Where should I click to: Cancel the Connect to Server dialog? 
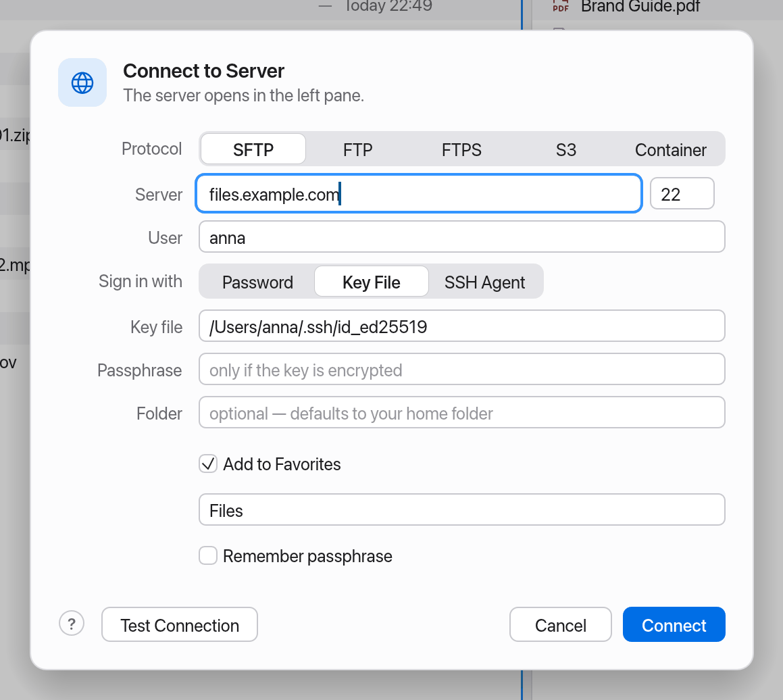(x=560, y=624)
